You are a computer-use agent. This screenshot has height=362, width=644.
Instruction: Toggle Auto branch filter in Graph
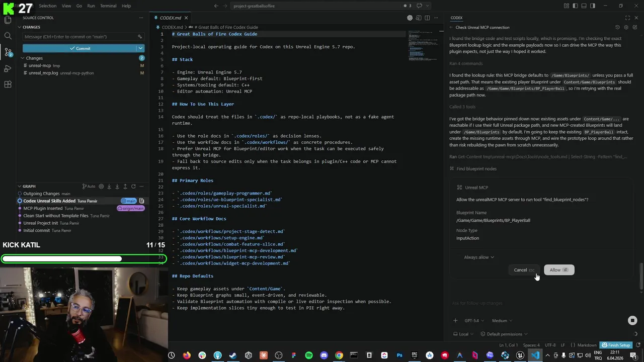coord(89,186)
